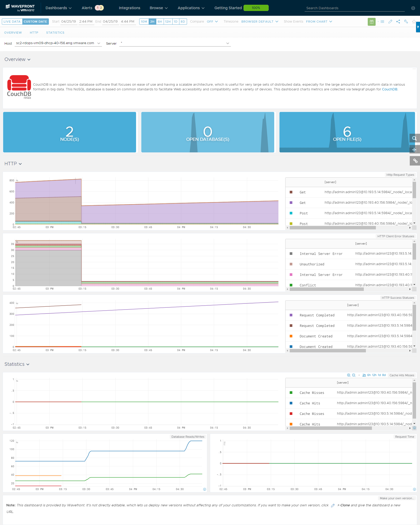Click the Getting Started 100% progress bar

point(256,8)
